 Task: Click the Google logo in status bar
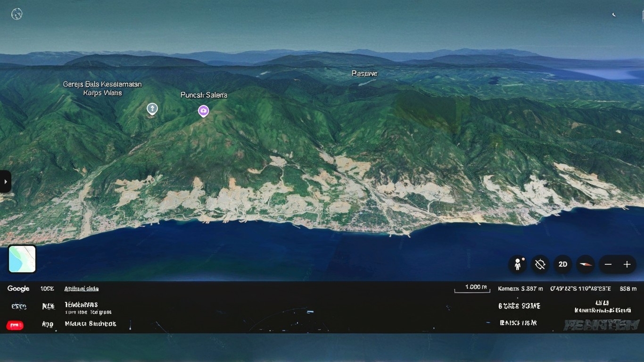pyautogui.click(x=18, y=288)
